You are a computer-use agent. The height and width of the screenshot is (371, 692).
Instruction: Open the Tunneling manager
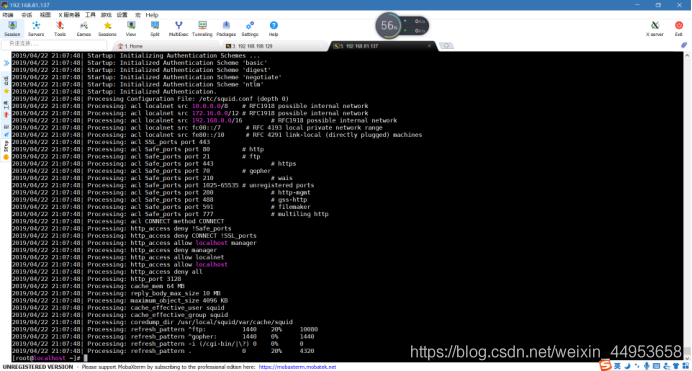tap(202, 29)
